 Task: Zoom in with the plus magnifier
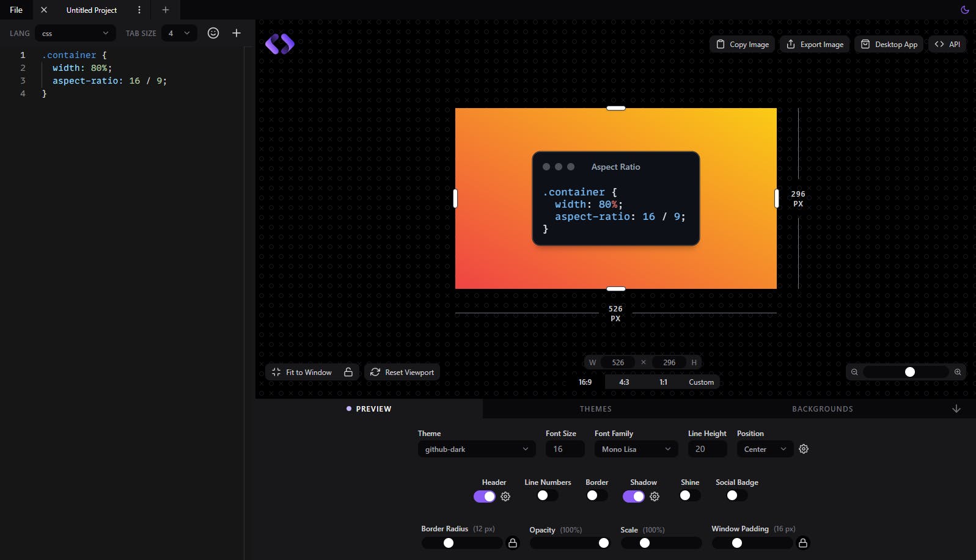tap(958, 372)
